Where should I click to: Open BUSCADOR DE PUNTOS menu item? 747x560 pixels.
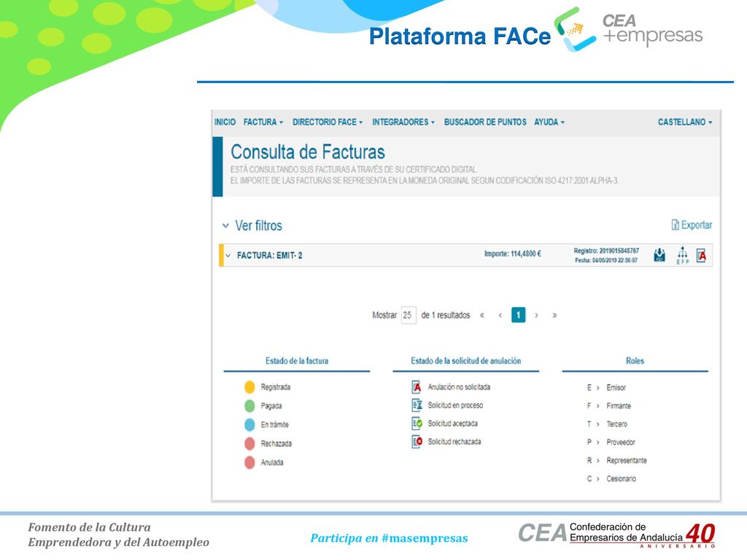pyautogui.click(x=485, y=122)
